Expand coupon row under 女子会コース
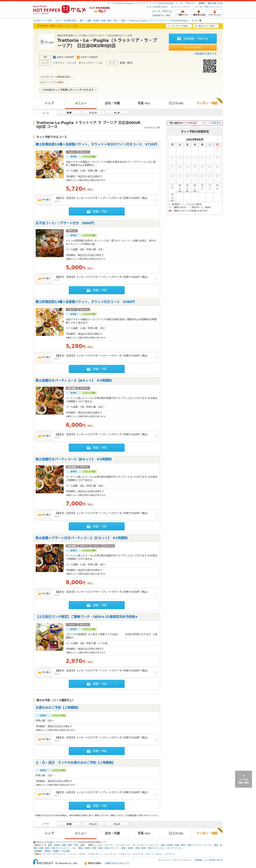Screen dimensions: 256x868 tap(96, 279)
